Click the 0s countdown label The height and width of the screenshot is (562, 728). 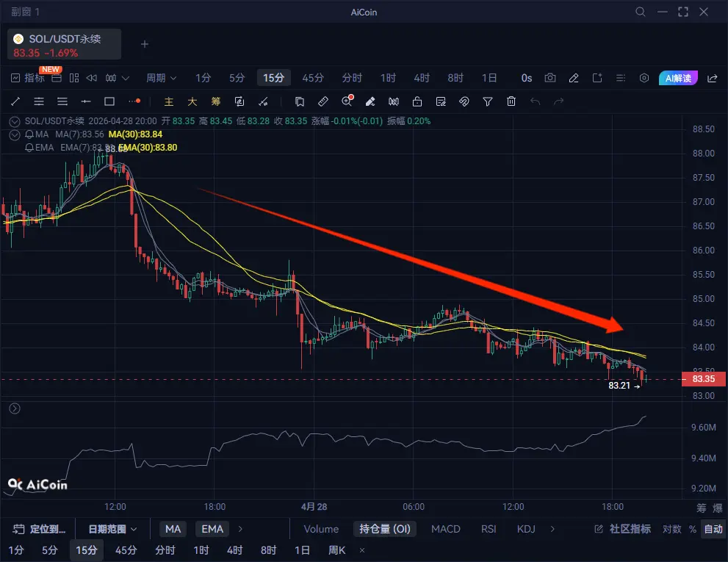coord(527,78)
